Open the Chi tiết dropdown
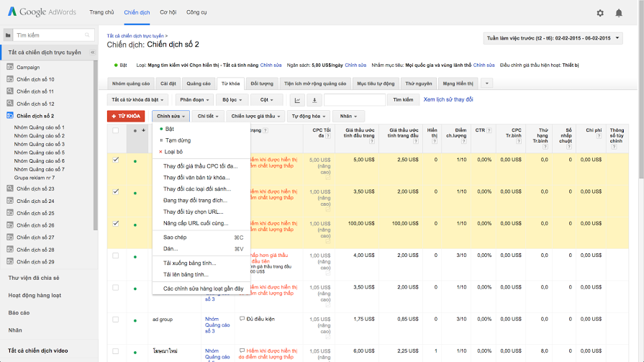Image resolution: width=644 pixels, height=362 pixels. point(208,117)
